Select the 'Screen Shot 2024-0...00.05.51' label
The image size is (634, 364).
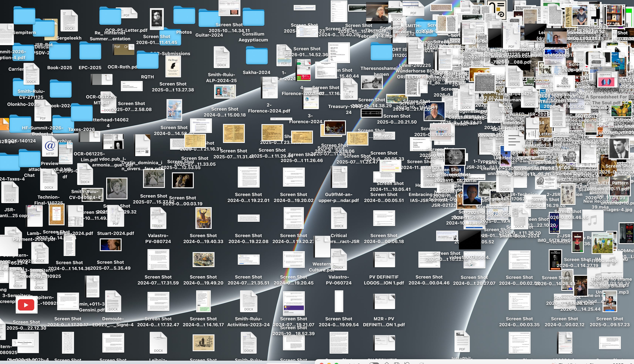coord(384,198)
